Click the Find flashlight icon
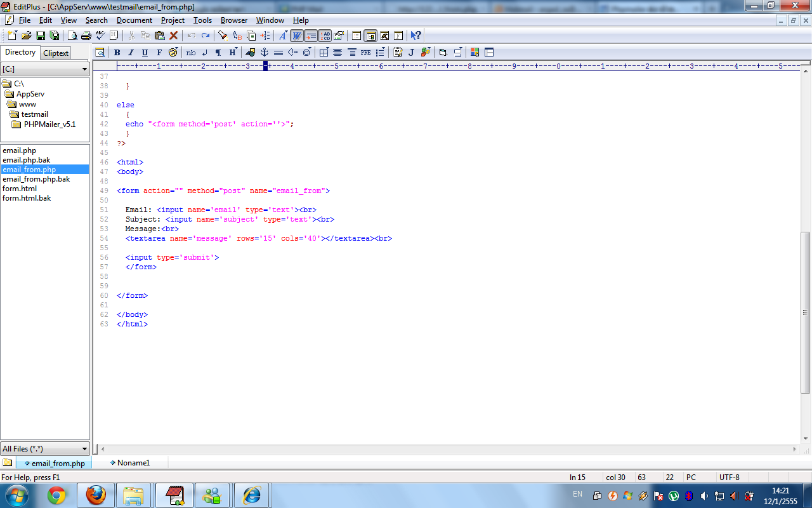812x508 pixels. (x=223, y=36)
